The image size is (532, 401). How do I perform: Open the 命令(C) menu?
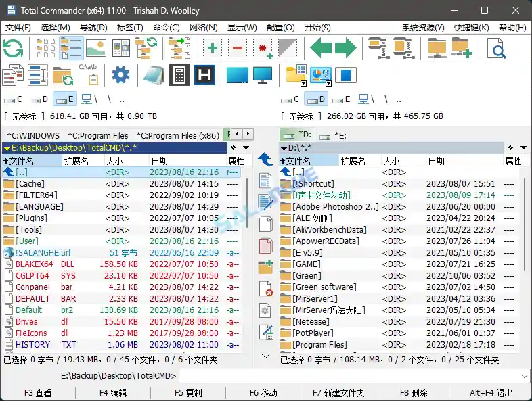click(167, 28)
